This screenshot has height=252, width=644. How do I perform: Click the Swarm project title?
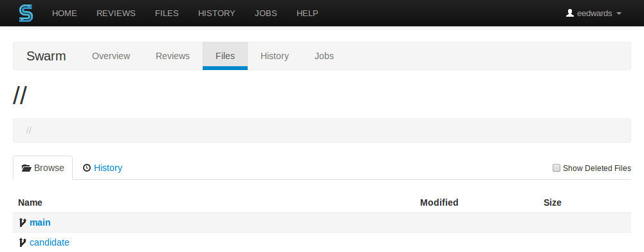coord(46,56)
